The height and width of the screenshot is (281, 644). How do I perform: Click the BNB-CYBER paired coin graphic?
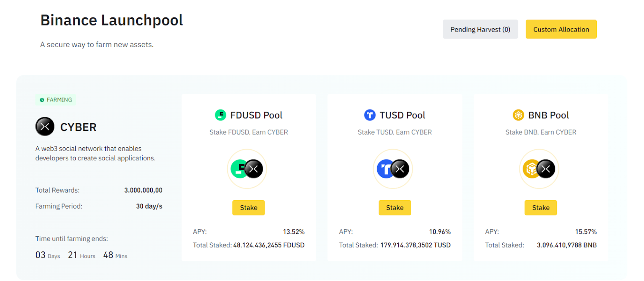[x=539, y=169]
